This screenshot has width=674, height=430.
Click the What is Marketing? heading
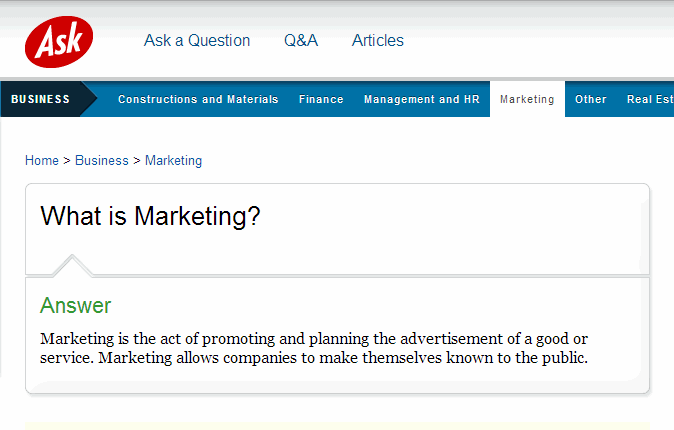[150, 216]
